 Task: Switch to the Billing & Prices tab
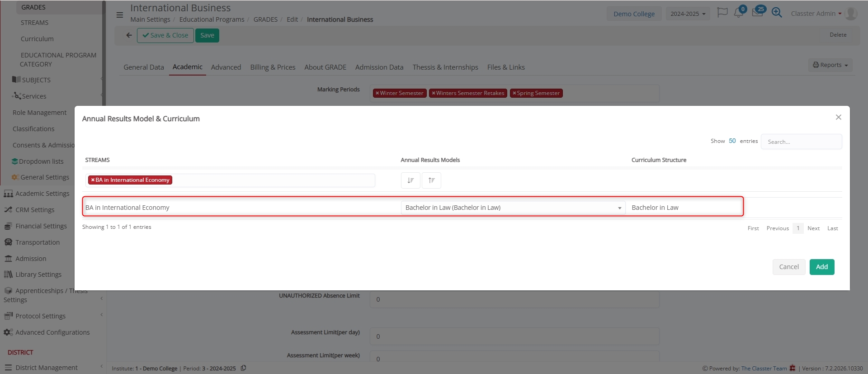click(273, 67)
